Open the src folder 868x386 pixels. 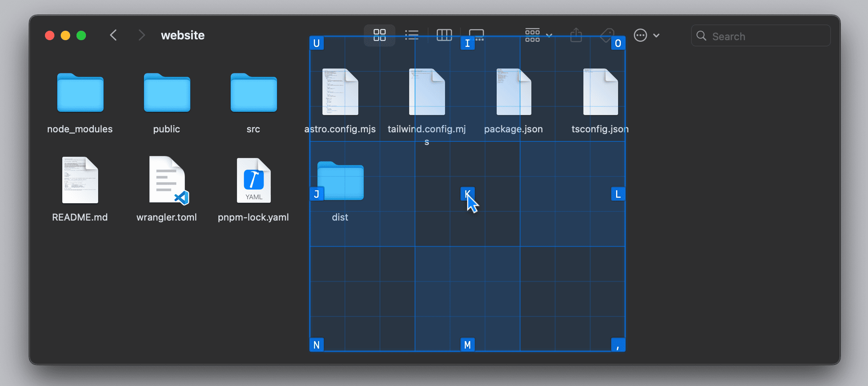click(x=253, y=93)
